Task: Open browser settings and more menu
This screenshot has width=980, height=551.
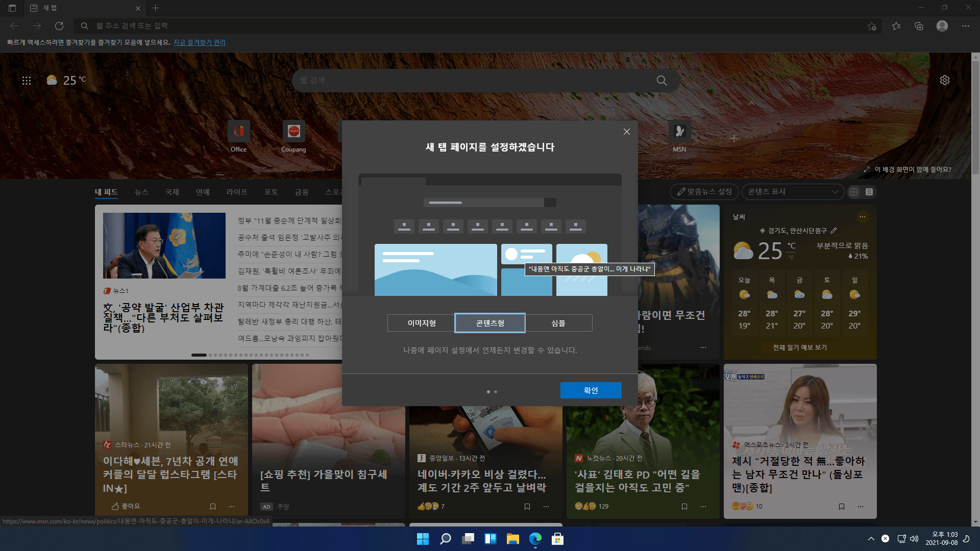Action: pos(965,26)
